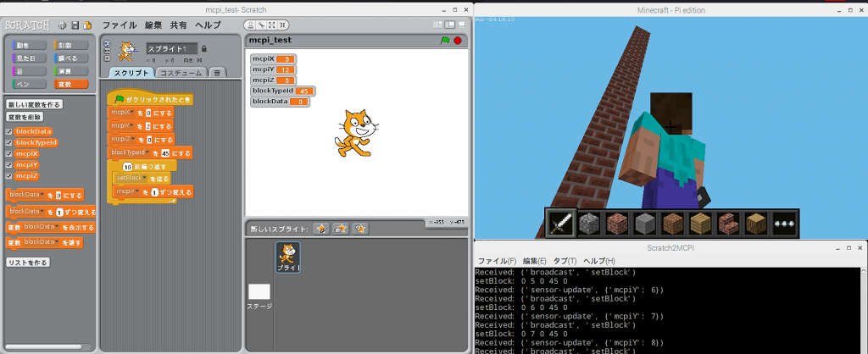Switch to full stage view
Viewport: 868px width, 354px height.
click(x=449, y=25)
